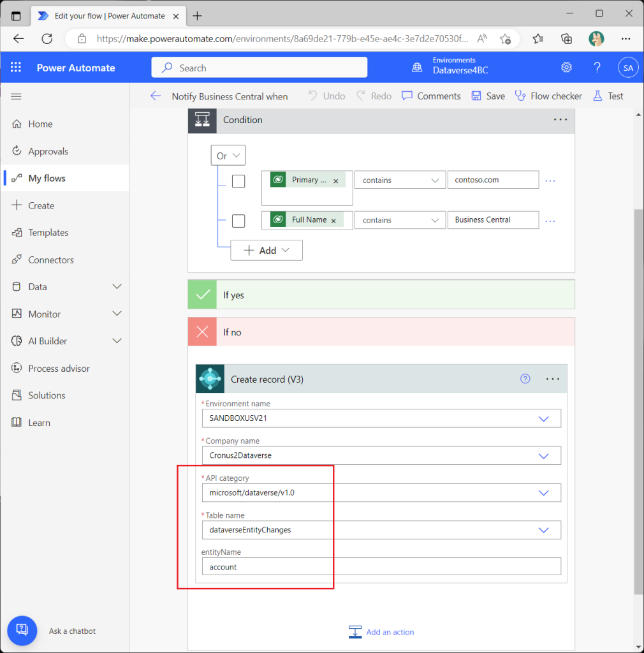This screenshot has height=653, width=644.
Task: Click the browser back arrow
Action: (18, 39)
